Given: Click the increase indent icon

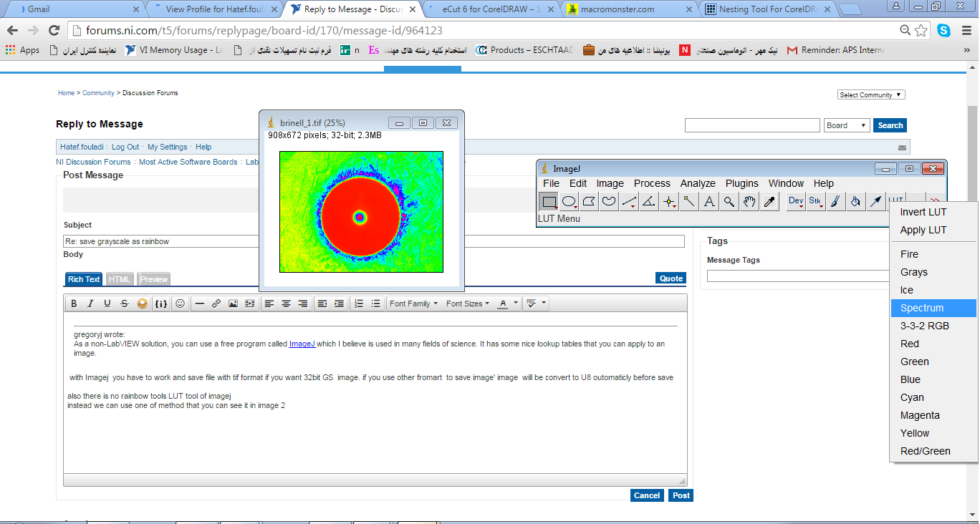Looking at the screenshot, I should pyautogui.click(x=339, y=304).
